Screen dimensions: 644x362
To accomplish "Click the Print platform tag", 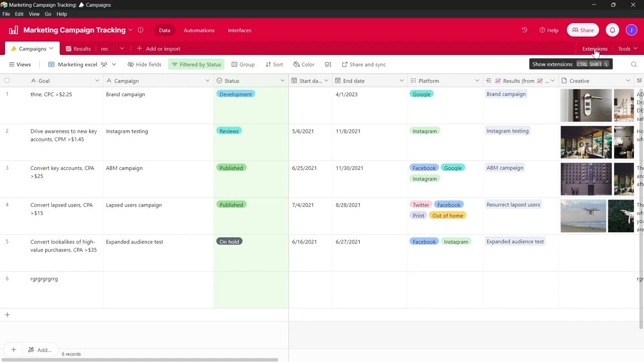I will [418, 216].
